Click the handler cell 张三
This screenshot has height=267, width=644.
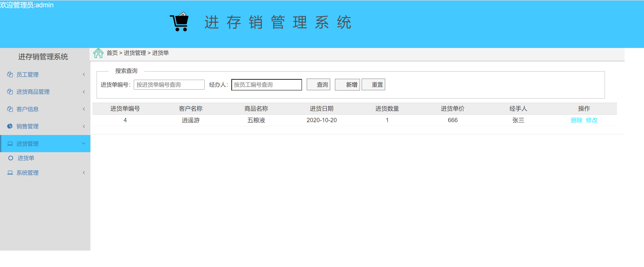point(518,120)
